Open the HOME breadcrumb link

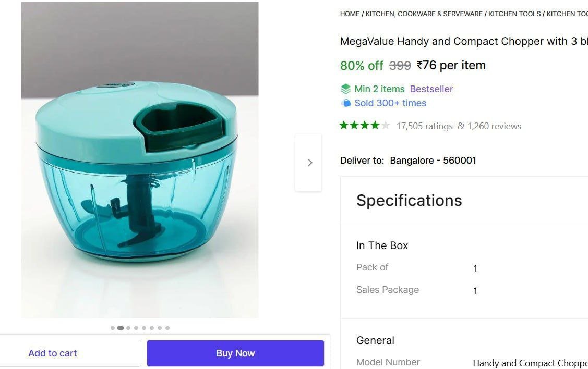pos(350,14)
